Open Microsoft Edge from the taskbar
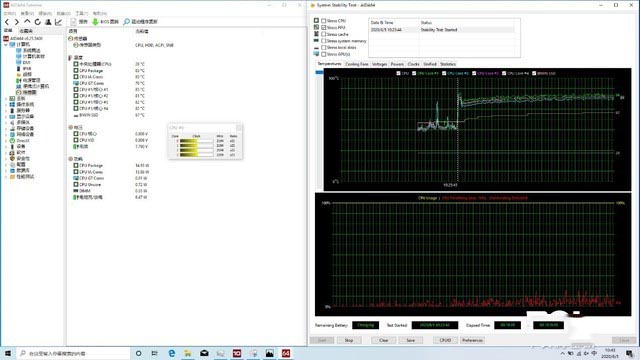The height and width of the screenshot is (360, 640). (x=171, y=353)
